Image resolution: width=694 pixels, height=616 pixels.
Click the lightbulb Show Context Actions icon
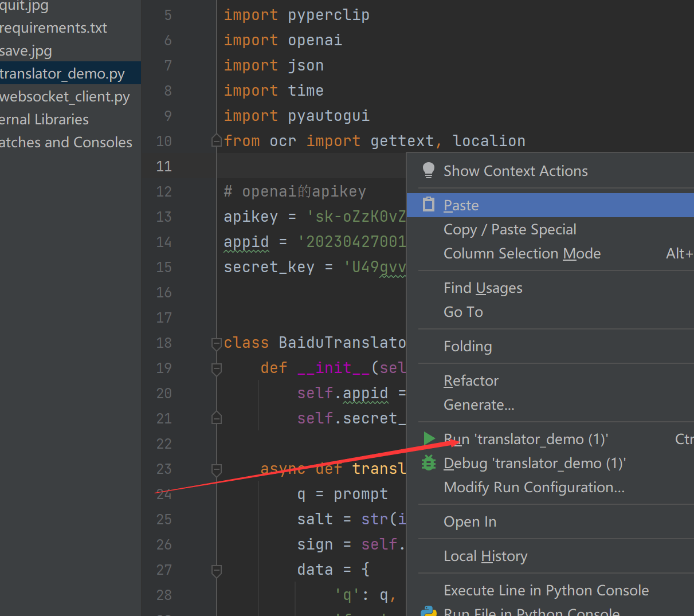click(x=429, y=170)
